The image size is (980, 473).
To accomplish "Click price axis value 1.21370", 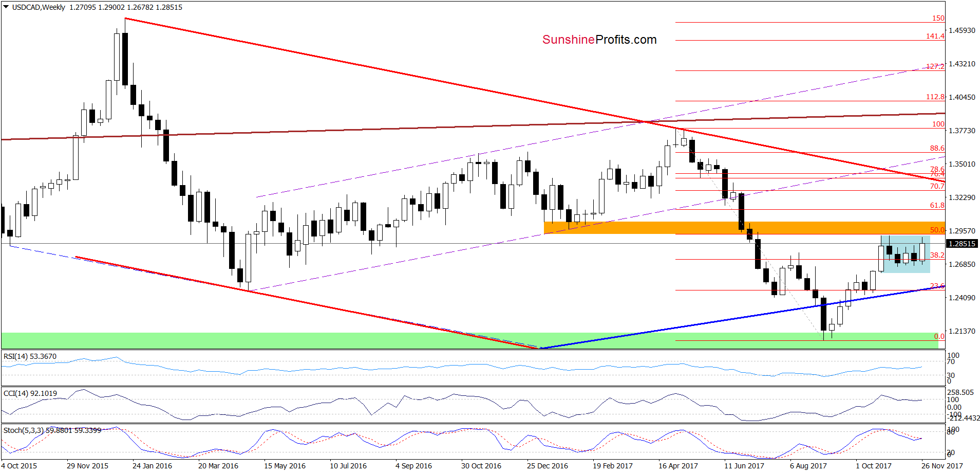I will coord(962,331).
